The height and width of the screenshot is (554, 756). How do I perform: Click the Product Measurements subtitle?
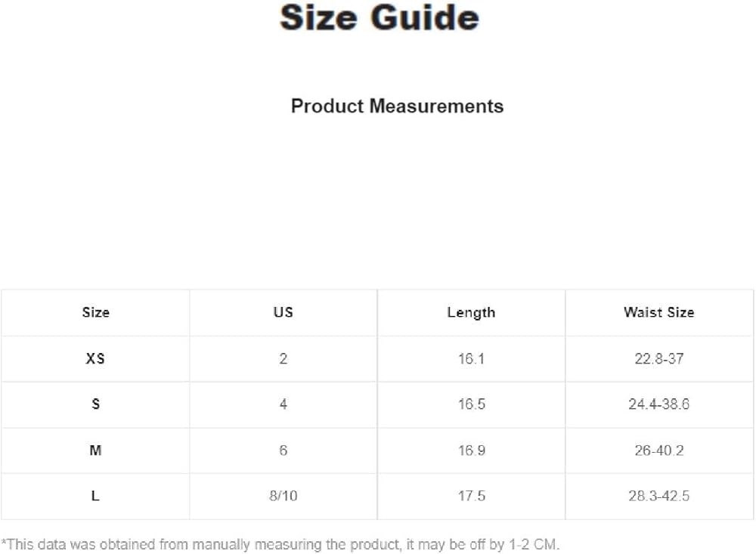tap(397, 106)
